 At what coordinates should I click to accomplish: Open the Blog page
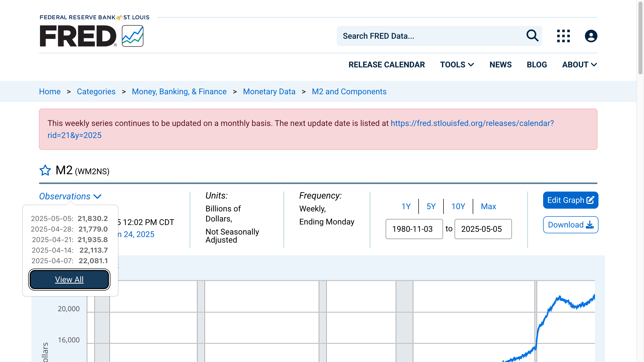pos(537,65)
